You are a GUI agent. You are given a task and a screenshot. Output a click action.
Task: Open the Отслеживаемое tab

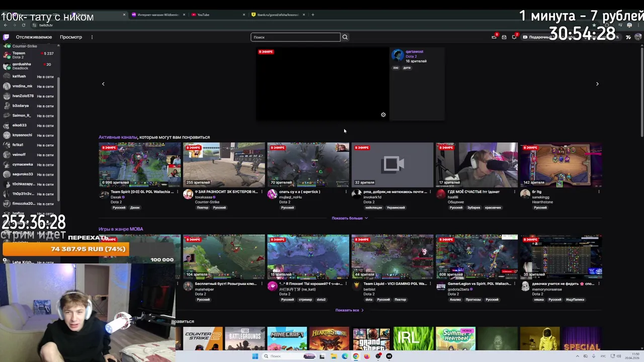[34, 37]
